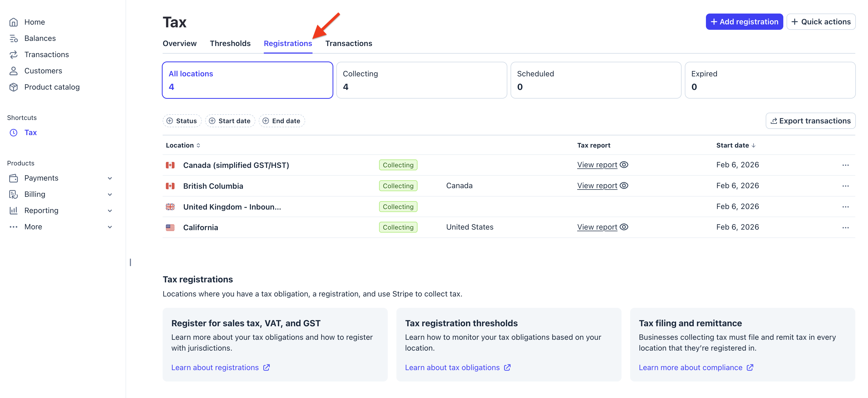The width and height of the screenshot is (868, 398).
Task: Click the Billing sidebar icon
Action: 14,194
